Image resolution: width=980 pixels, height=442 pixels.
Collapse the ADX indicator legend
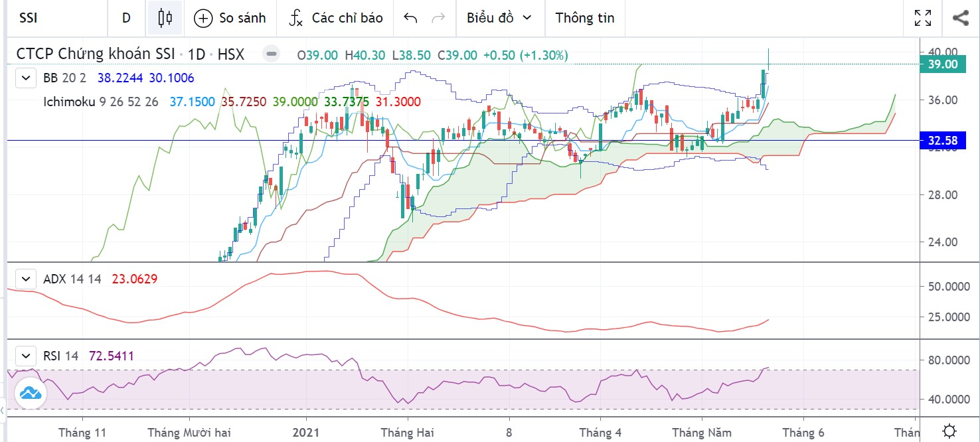click(26, 279)
